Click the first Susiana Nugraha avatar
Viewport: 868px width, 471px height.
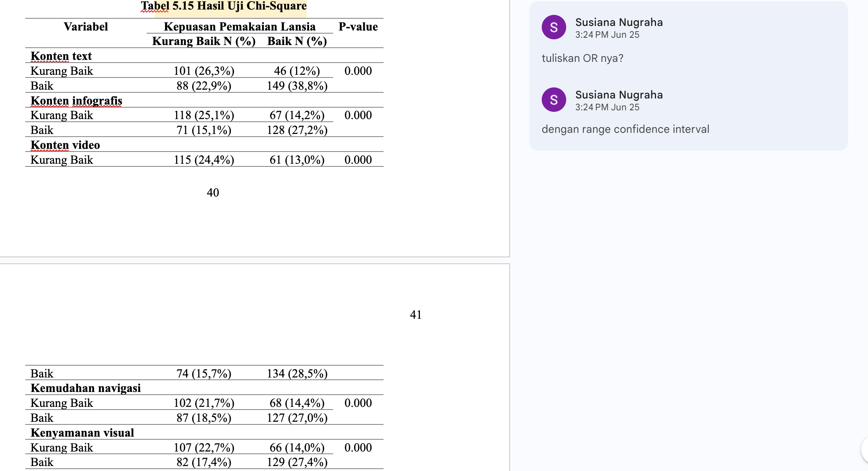(554, 27)
